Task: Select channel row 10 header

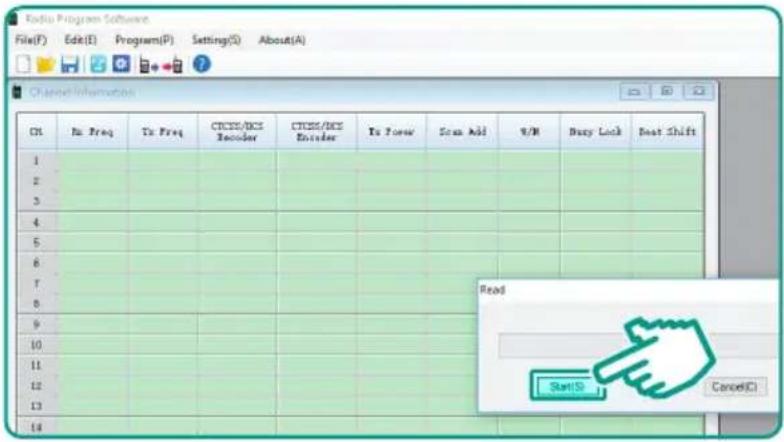Action: (x=36, y=345)
